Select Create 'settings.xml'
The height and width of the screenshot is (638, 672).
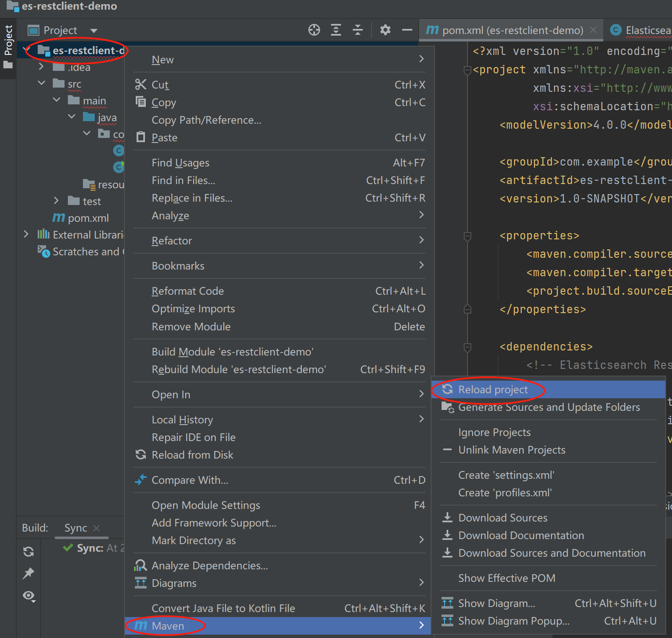click(x=548, y=475)
